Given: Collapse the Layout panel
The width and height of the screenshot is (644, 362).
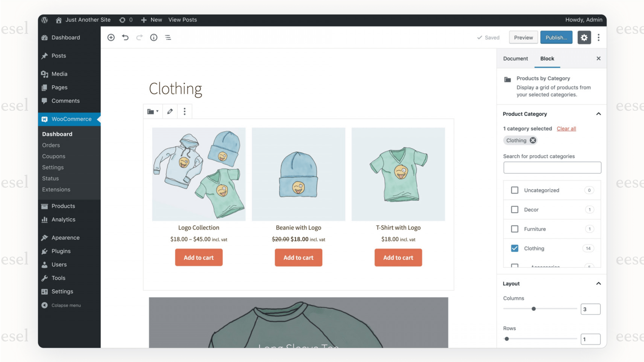Looking at the screenshot, I should pyautogui.click(x=598, y=283).
